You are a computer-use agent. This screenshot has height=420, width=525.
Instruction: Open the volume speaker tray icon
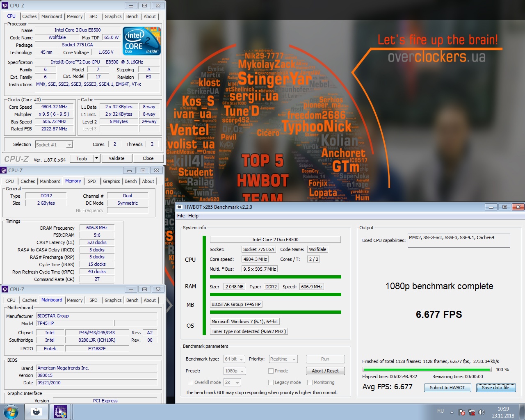482,412
